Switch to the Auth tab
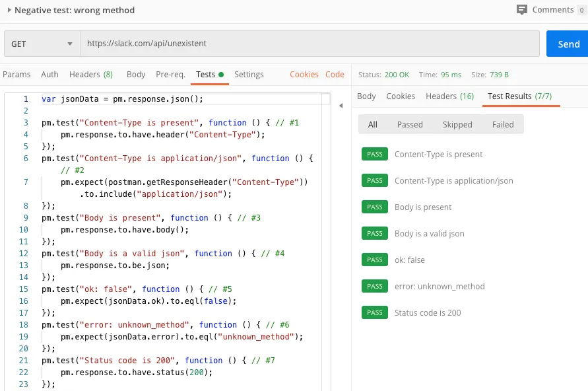The image size is (588, 391). pos(49,74)
